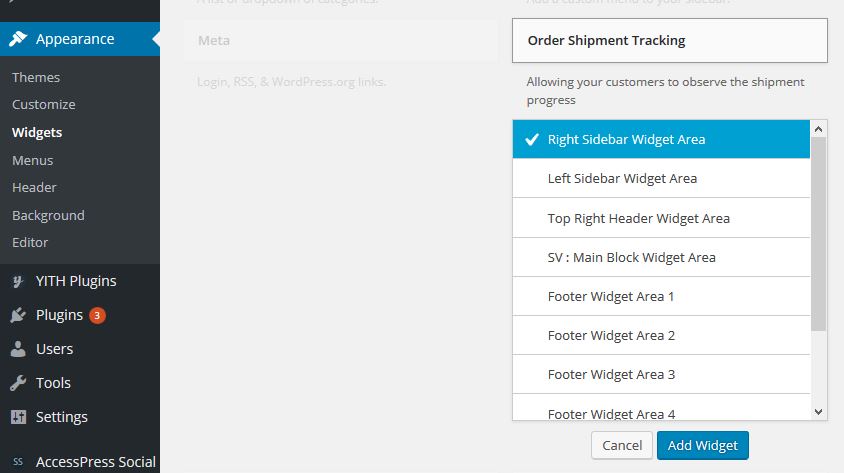Viewport: 844px width, 473px height.
Task: Click the YITH Plugins icon
Action: click(18, 281)
